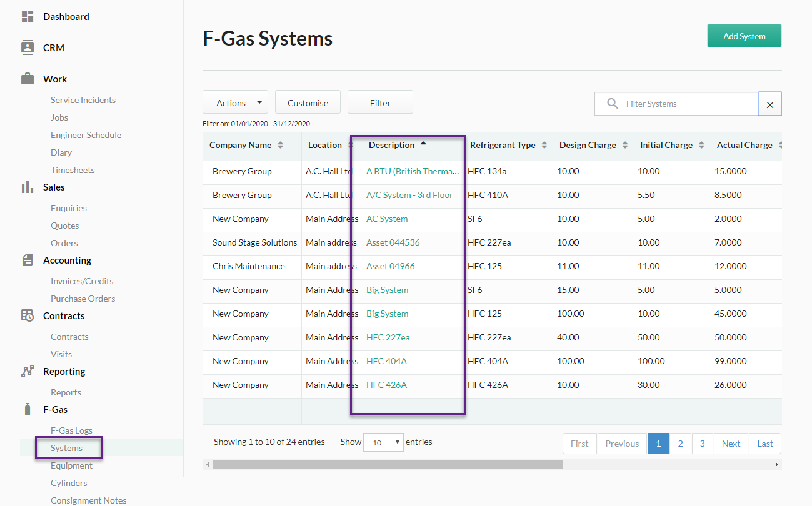Click the horizontal scrollbar right arrow
812x506 pixels.
[x=777, y=465]
